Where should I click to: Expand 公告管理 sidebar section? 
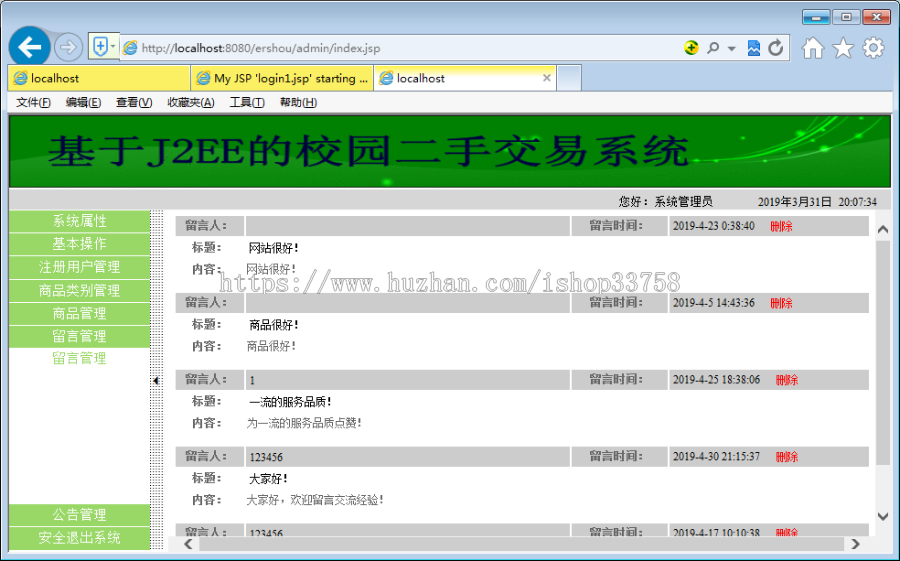pyautogui.click(x=79, y=515)
